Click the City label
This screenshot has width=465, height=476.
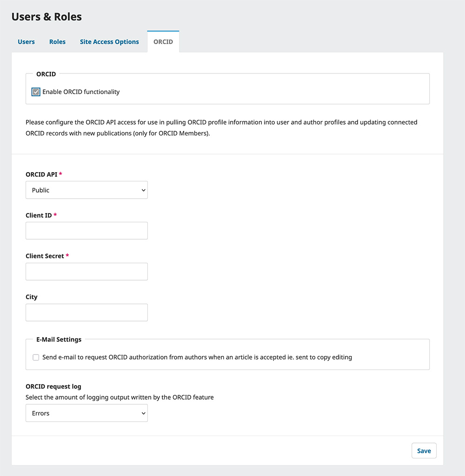[x=32, y=297]
